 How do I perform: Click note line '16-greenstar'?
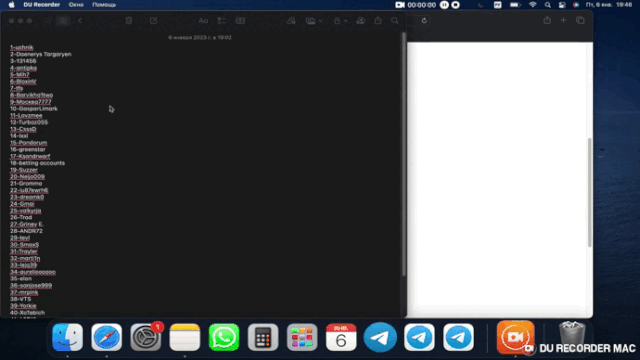pyautogui.click(x=28, y=149)
